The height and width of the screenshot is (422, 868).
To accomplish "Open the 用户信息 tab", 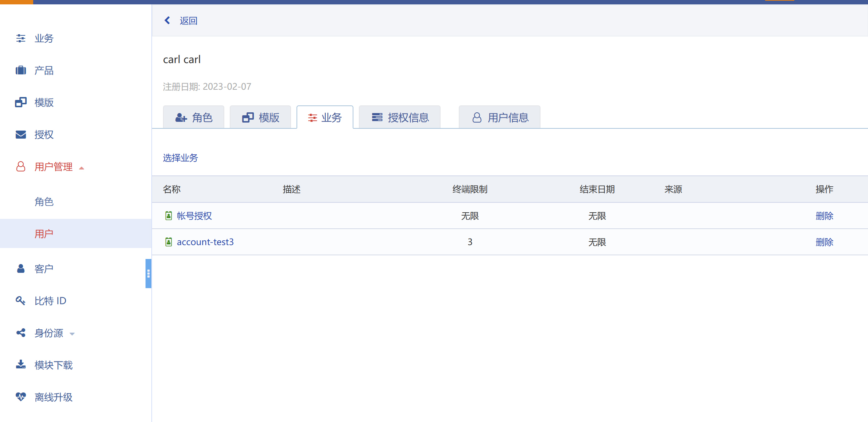I will 500,117.
